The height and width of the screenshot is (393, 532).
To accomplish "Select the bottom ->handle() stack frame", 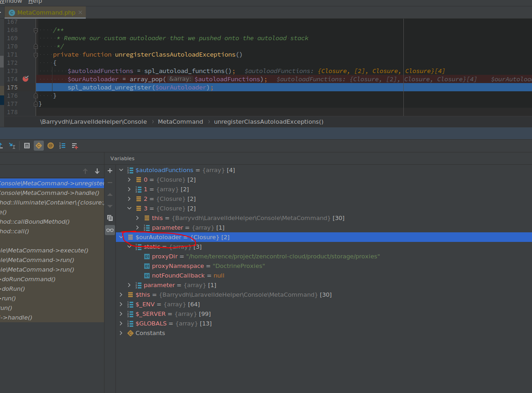I will (x=52, y=317).
